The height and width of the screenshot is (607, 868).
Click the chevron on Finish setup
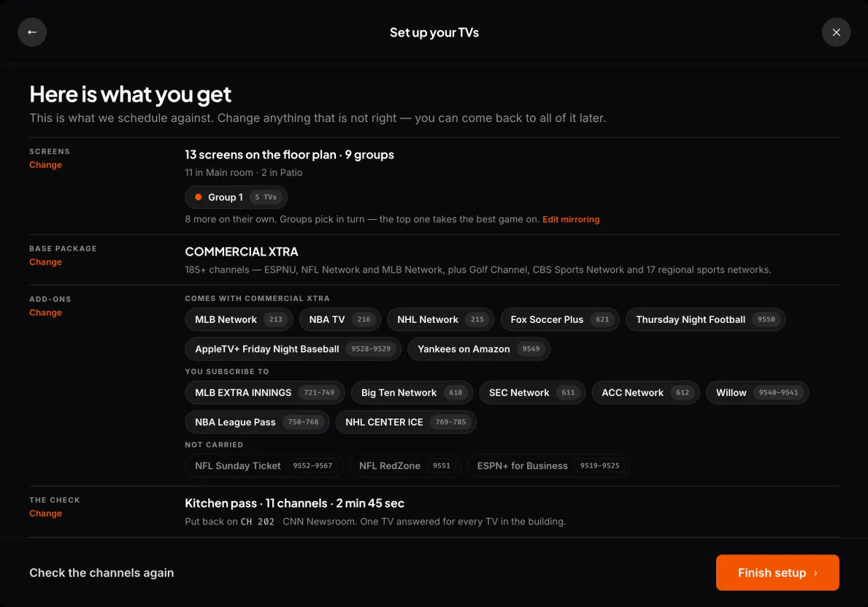[x=815, y=573]
